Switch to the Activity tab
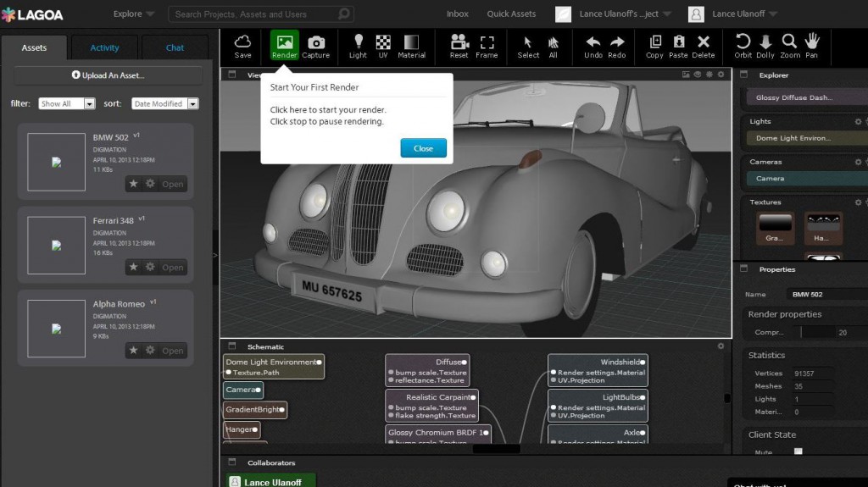 [104, 47]
